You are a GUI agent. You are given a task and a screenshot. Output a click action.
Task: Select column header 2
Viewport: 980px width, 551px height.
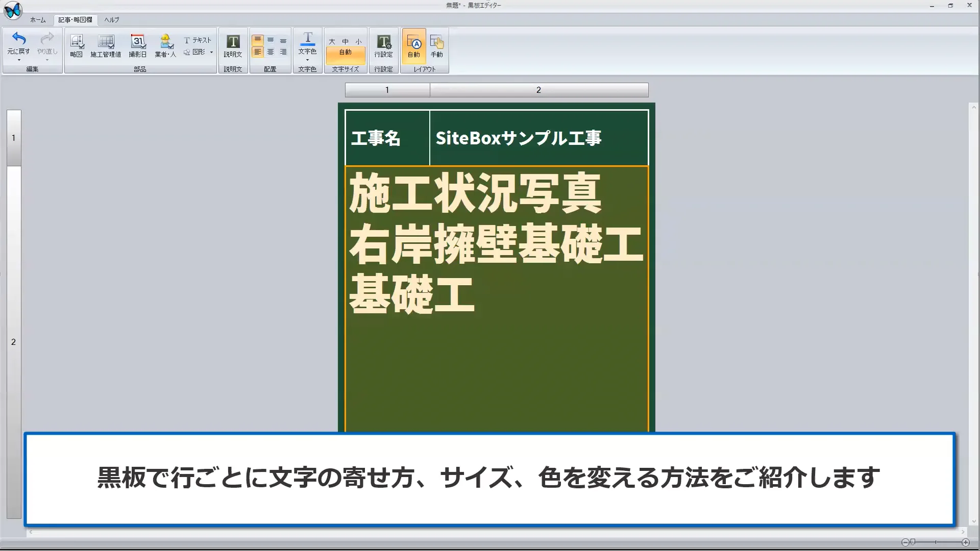(539, 90)
